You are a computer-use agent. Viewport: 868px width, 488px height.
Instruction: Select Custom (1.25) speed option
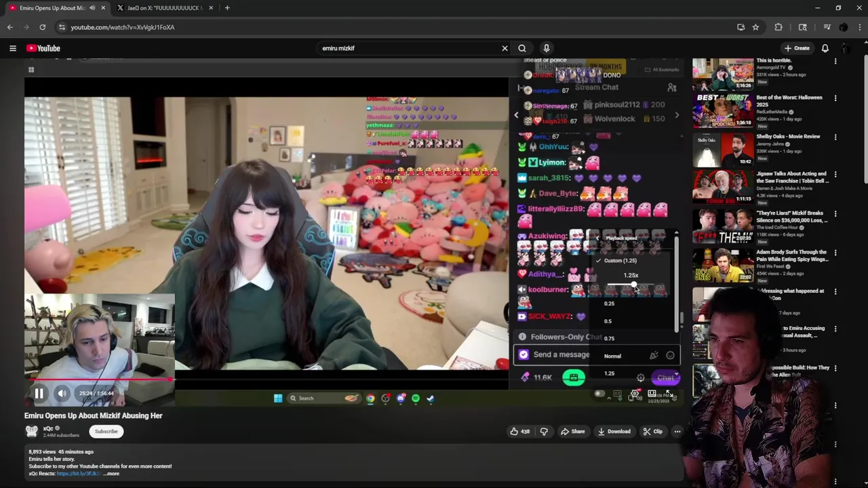(620, 260)
